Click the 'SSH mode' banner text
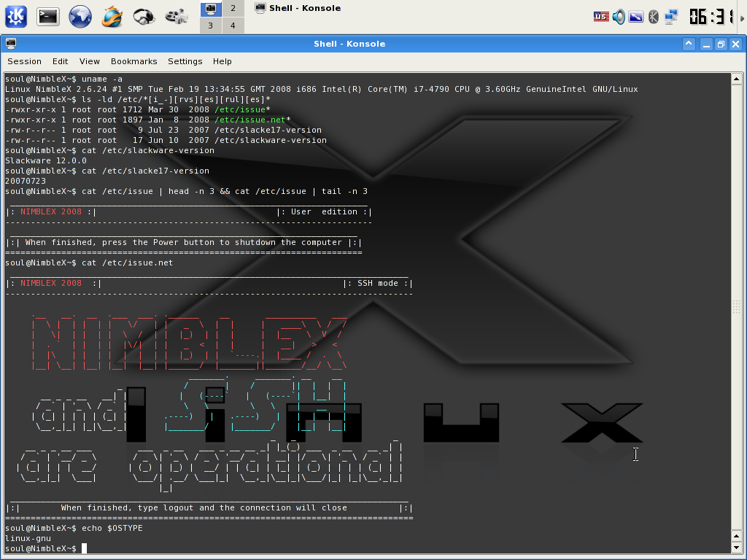Screen dimensions: 747x560 tap(377, 284)
